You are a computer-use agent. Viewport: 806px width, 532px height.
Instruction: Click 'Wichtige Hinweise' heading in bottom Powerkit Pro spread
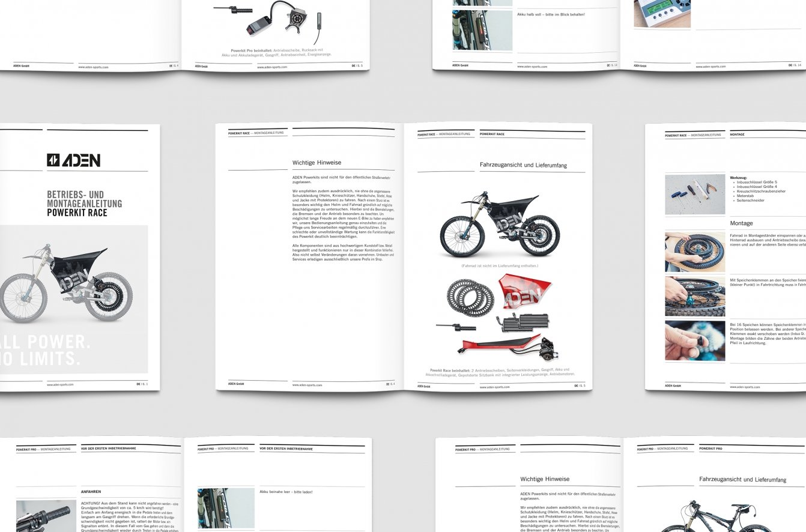pos(545,479)
